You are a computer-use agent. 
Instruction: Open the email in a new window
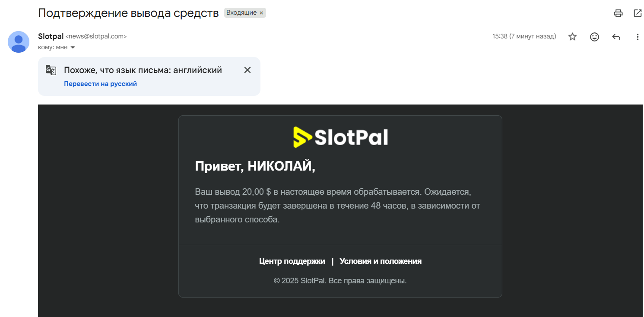(638, 13)
